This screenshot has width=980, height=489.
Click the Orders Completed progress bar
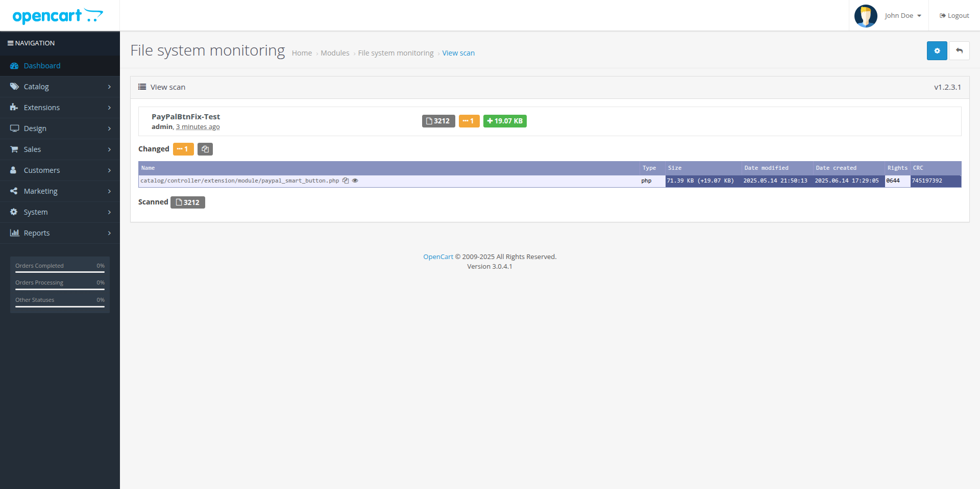60,272
